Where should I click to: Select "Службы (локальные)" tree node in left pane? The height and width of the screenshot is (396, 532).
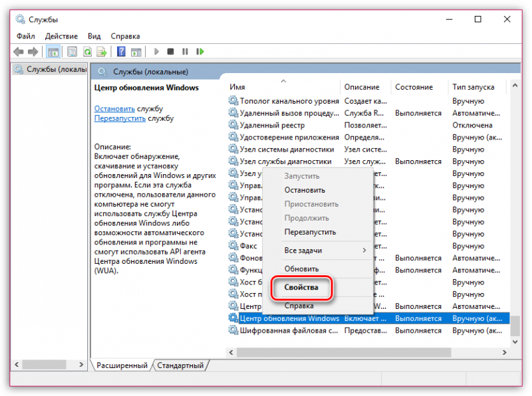51,70
